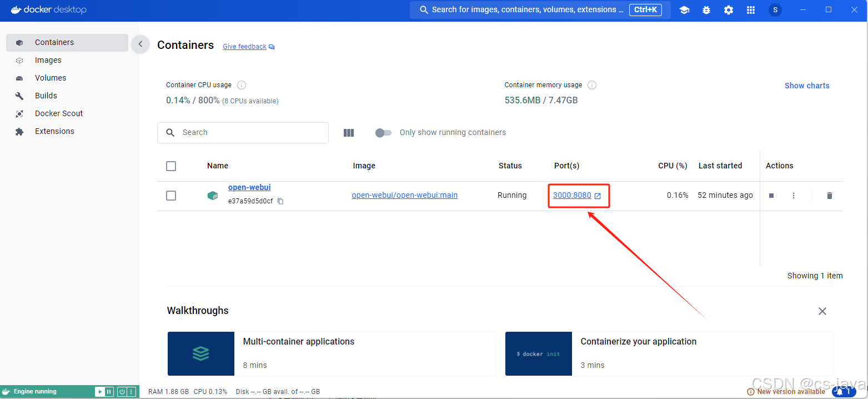Toggle Only show running containers

coord(383,133)
